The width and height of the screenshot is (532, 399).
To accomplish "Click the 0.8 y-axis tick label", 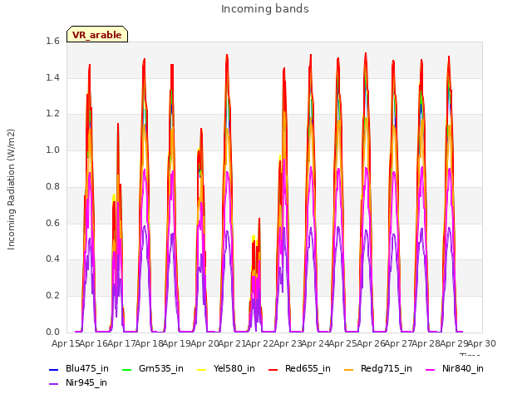I will point(52,186).
